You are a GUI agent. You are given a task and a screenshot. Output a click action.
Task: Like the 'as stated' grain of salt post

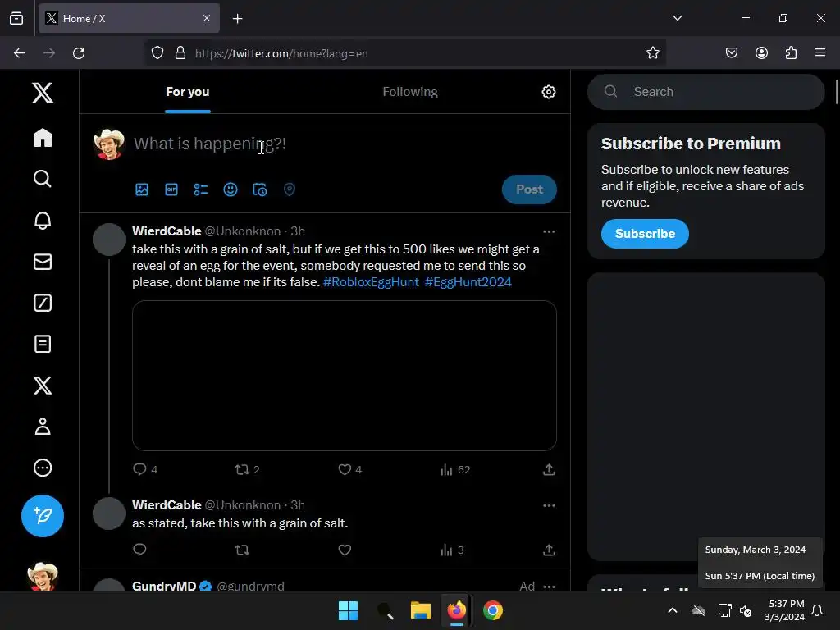point(345,550)
